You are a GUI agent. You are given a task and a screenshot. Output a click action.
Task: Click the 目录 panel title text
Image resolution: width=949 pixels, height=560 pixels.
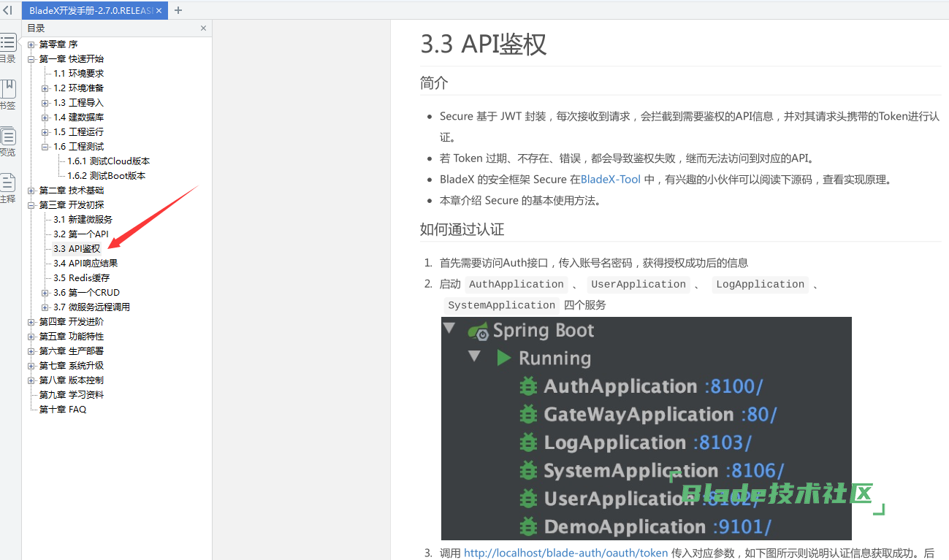36,28
